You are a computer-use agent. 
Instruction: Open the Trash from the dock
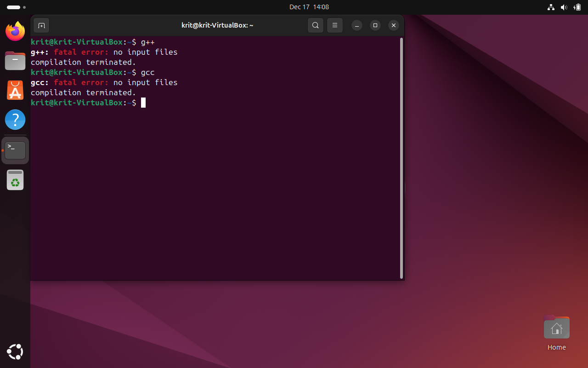coord(15,180)
